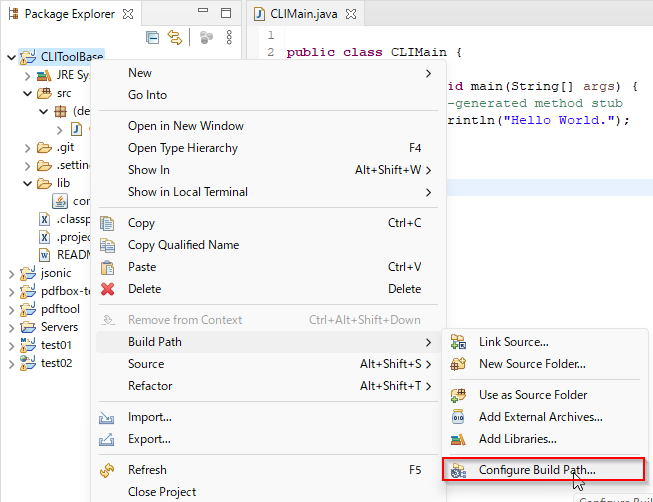Viewport: 653px width, 502px height.
Task: Expand the .git folder node
Action: coord(27,148)
